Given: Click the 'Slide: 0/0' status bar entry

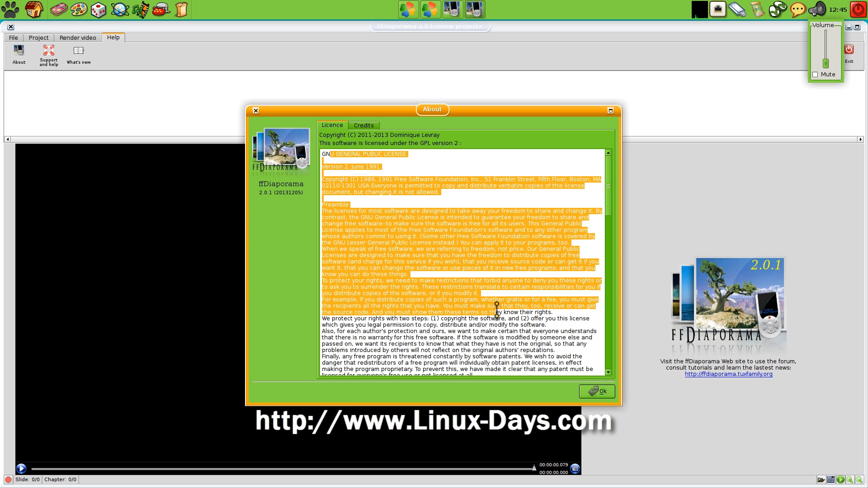Looking at the screenshot, I should tap(28, 480).
